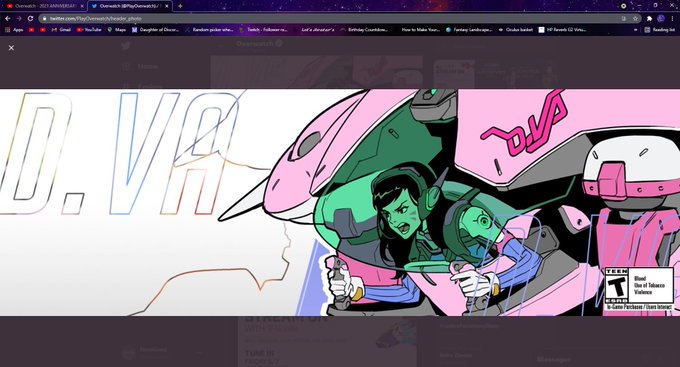The image size is (680, 367).
Task: View site info via the padlock icon
Action: (44, 19)
